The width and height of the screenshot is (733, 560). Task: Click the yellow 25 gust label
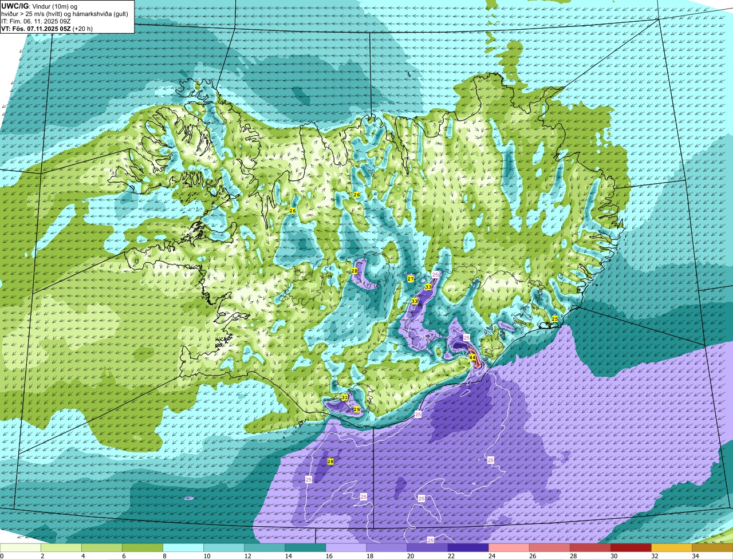click(x=554, y=318)
